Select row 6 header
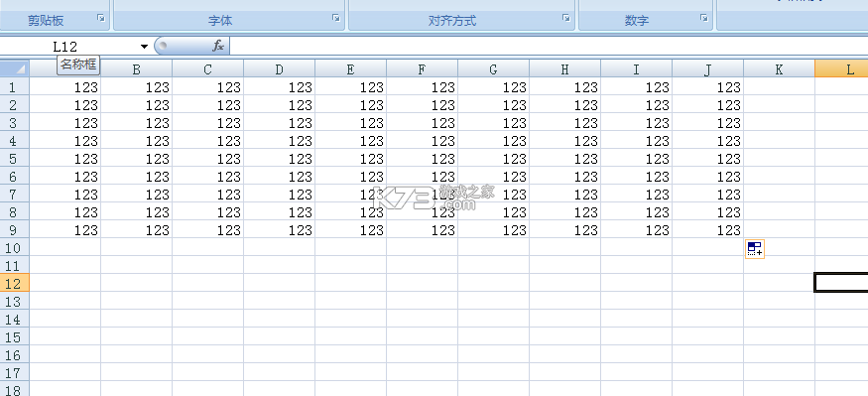The image size is (868, 396). pyautogui.click(x=15, y=176)
